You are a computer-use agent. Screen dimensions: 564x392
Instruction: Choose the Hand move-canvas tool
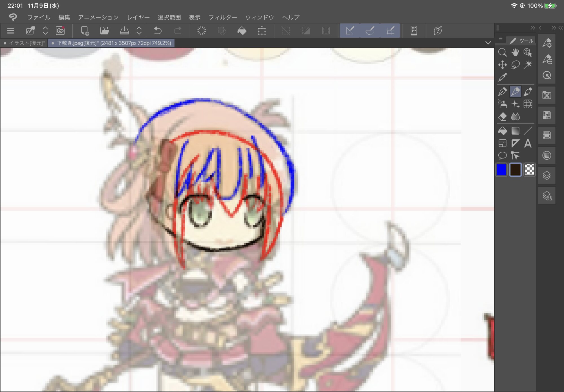point(515,52)
